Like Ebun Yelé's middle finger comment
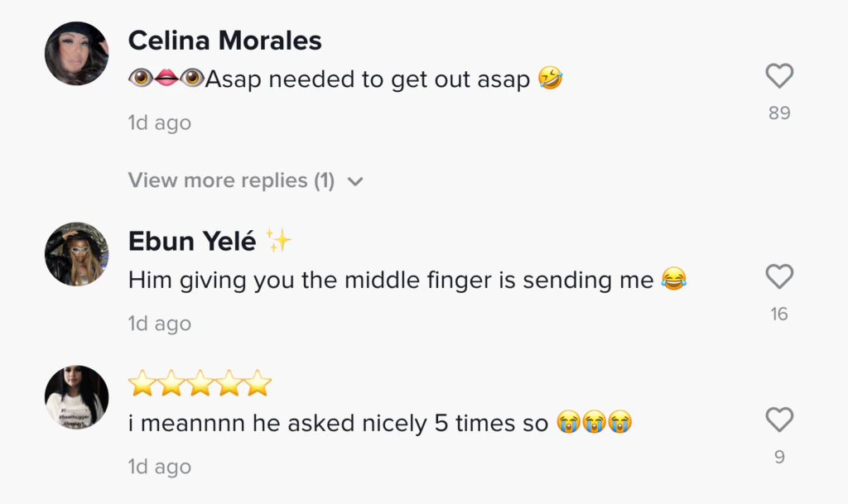Viewport: 848px width, 504px height. click(x=779, y=277)
